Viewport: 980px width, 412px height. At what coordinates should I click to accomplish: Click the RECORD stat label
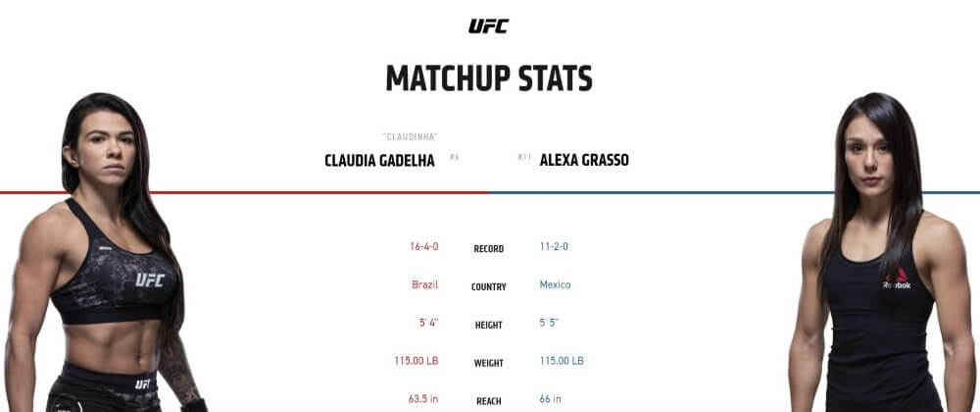coord(489,249)
